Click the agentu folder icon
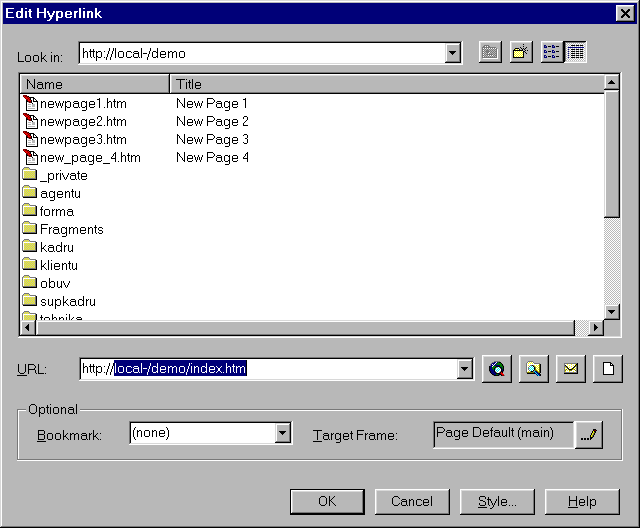Screen dimensions: 640x528 29,192
